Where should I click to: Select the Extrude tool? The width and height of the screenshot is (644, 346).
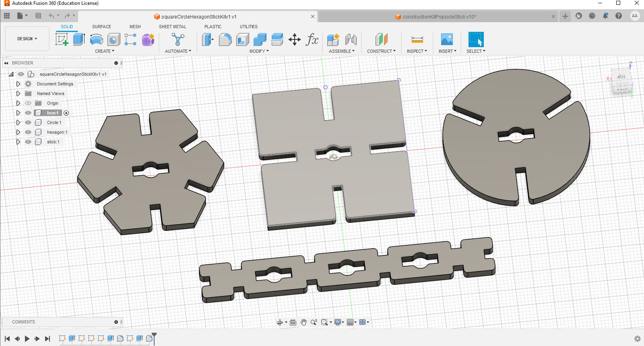[x=79, y=39]
